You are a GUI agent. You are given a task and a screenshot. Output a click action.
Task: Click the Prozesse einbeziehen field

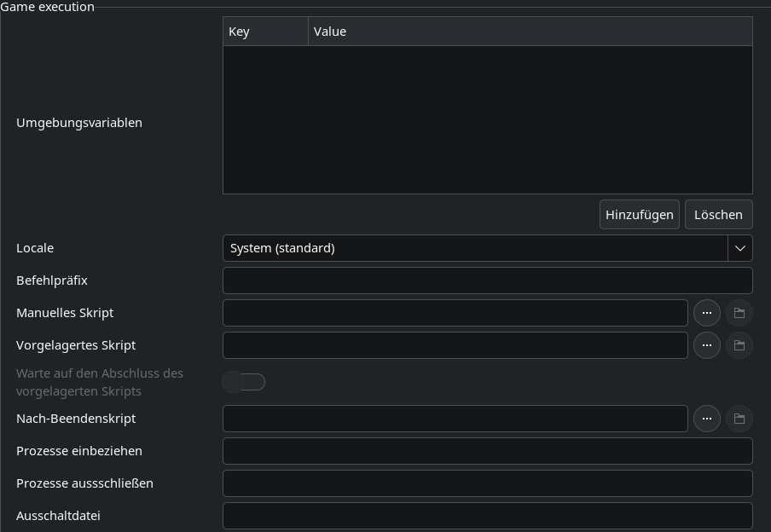click(487, 451)
